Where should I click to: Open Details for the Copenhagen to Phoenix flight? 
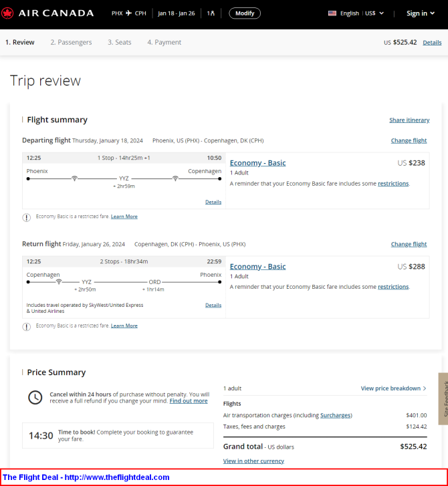tap(213, 306)
